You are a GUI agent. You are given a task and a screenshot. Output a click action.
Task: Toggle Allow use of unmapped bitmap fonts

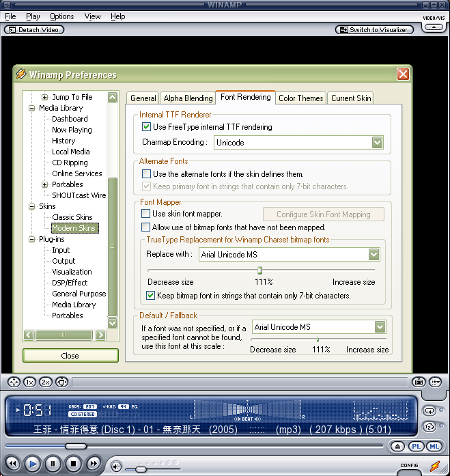tap(145, 227)
